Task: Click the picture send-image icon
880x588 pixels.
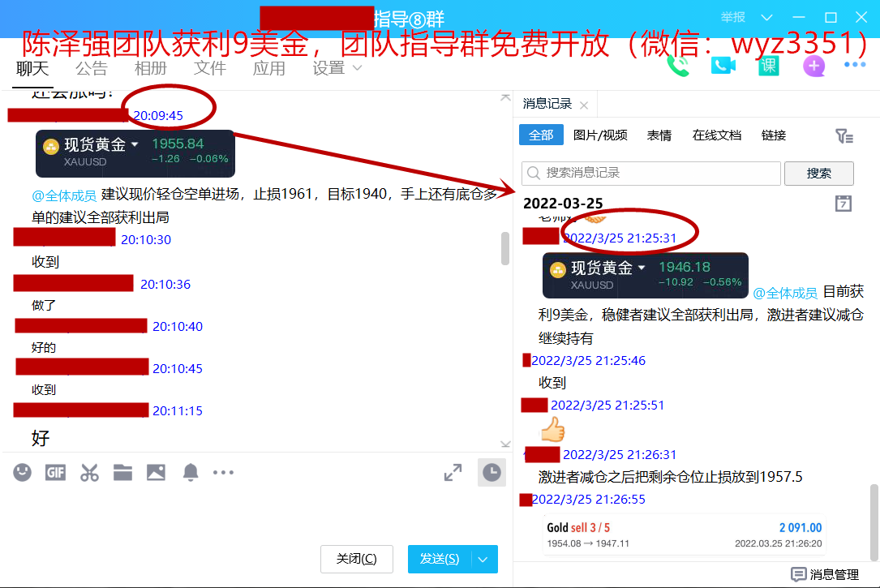Action: (156, 472)
